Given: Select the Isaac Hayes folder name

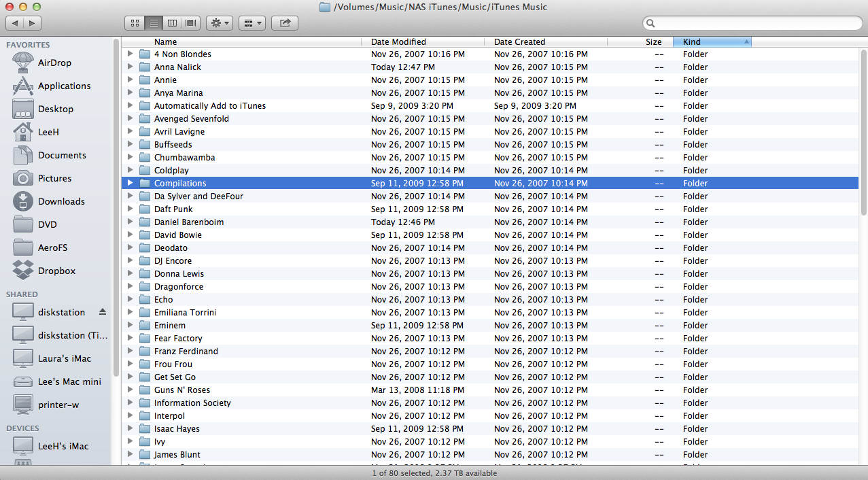Looking at the screenshot, I should coord(177,429).
